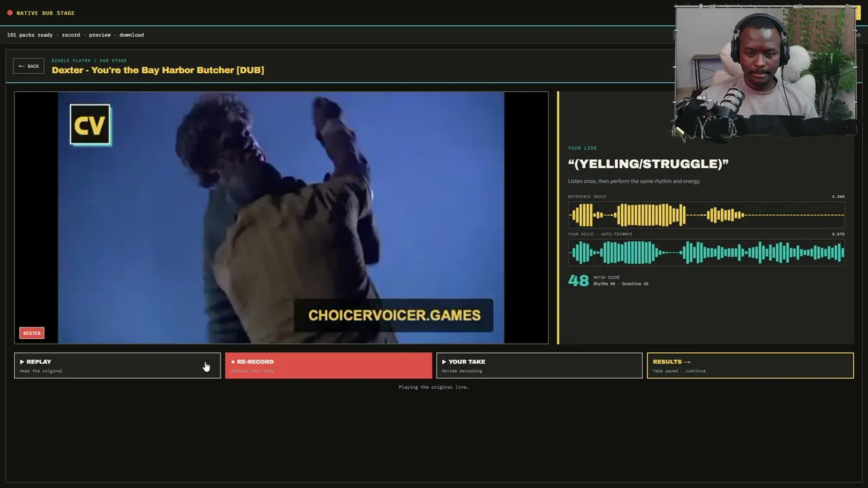This screenshot has width=868, height=488.
Task: Click the red DEXTER character tag
Action: pyautogui.click(x=32, y=333)
